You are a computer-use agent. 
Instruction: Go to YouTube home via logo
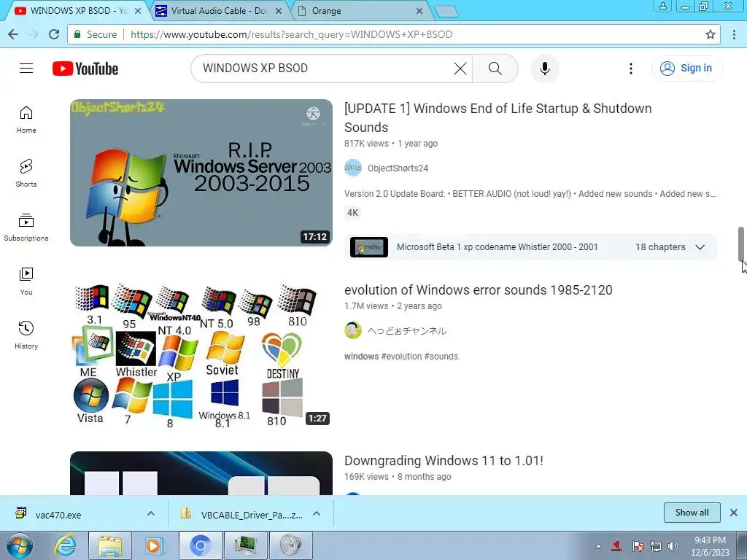click(x=85, y=69)
